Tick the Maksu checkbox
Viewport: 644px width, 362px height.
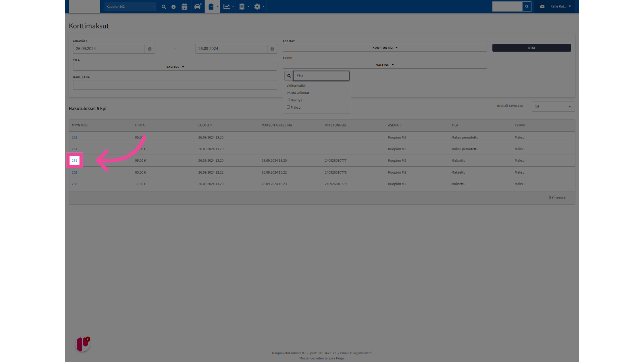pos(288,107)
